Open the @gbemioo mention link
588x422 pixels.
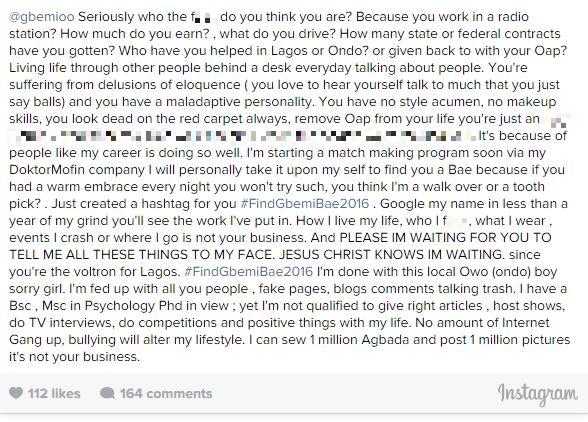point(42,17)
